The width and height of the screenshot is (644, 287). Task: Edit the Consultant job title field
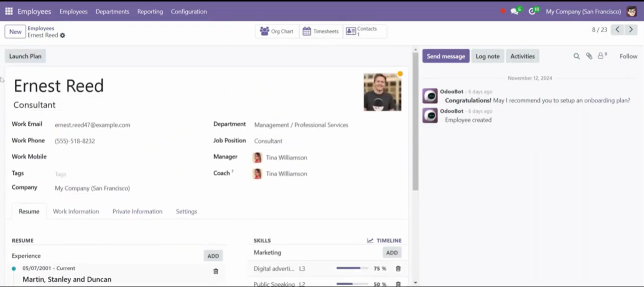click(x=34, y=105)
